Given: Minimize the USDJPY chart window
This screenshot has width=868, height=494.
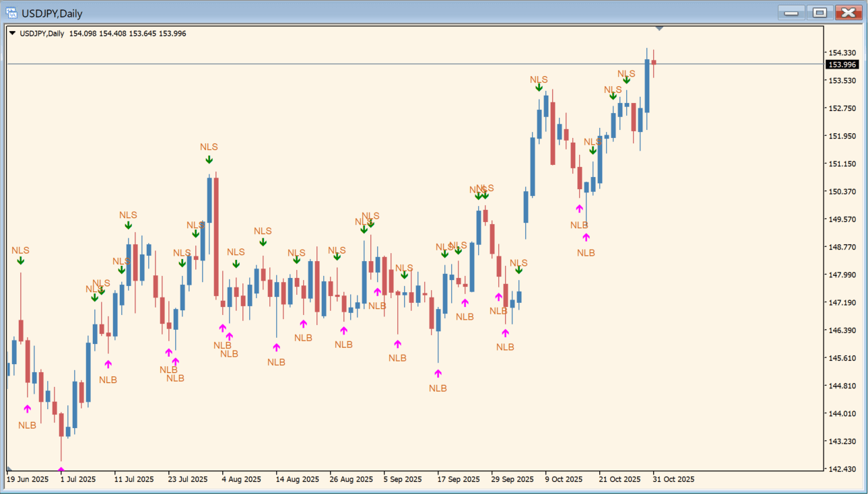Looking at the screenshot, I should pos(791,13).
